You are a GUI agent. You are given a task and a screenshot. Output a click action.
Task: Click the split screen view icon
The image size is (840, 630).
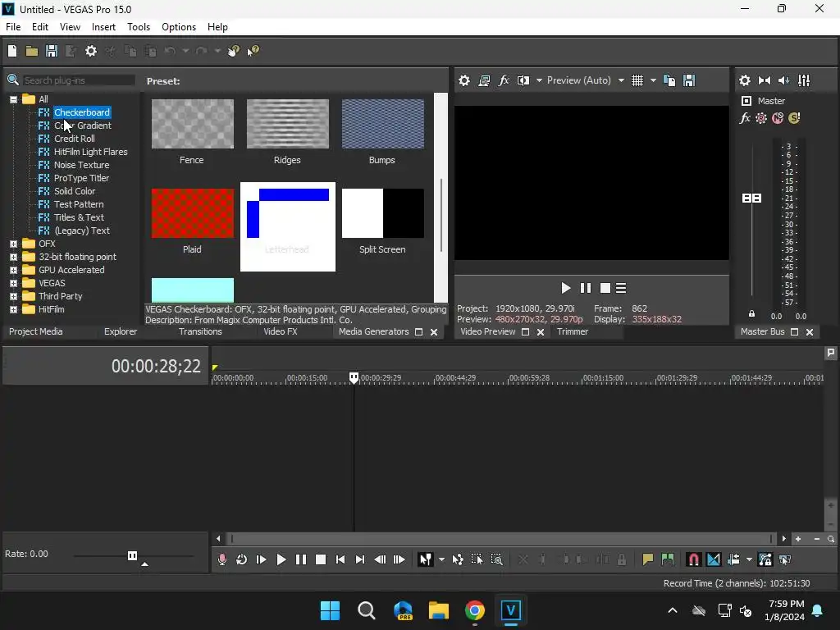523,80
